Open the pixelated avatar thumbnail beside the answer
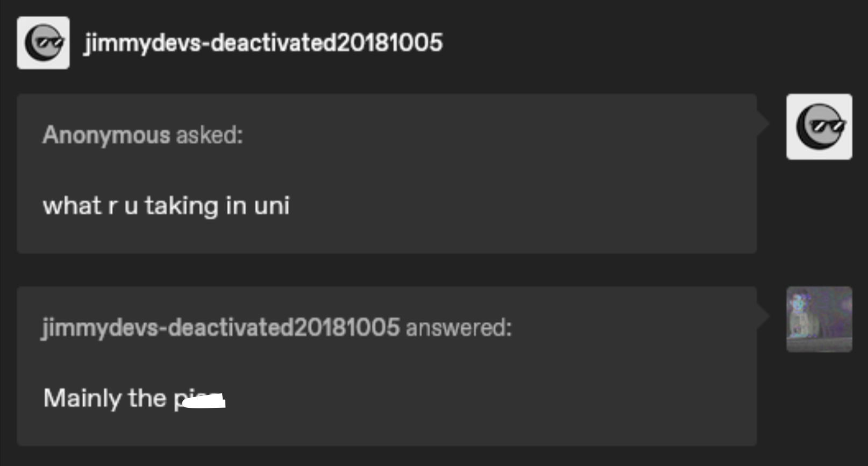 click(819, 319)
